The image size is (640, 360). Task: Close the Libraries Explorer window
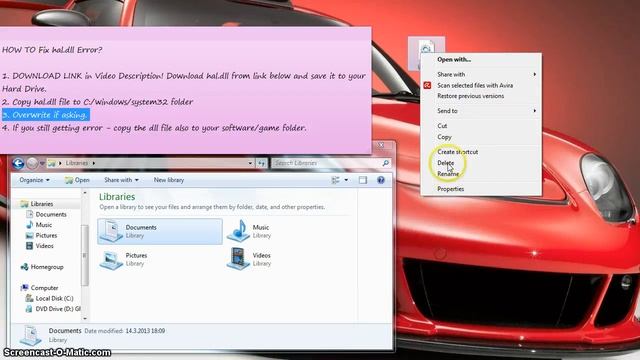(380, 145)
